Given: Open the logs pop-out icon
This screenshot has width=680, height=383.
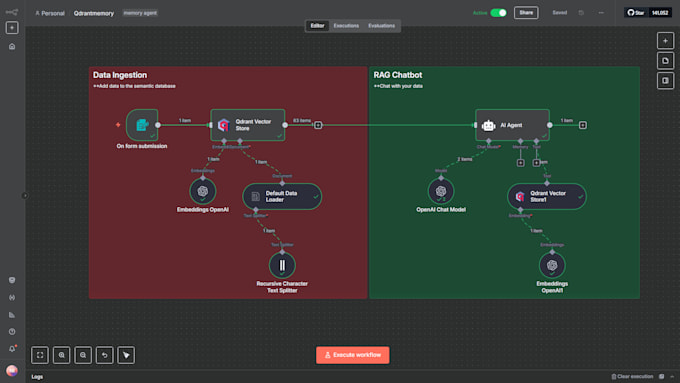Looking at the screenshot, I should click(x=661, y=376).
